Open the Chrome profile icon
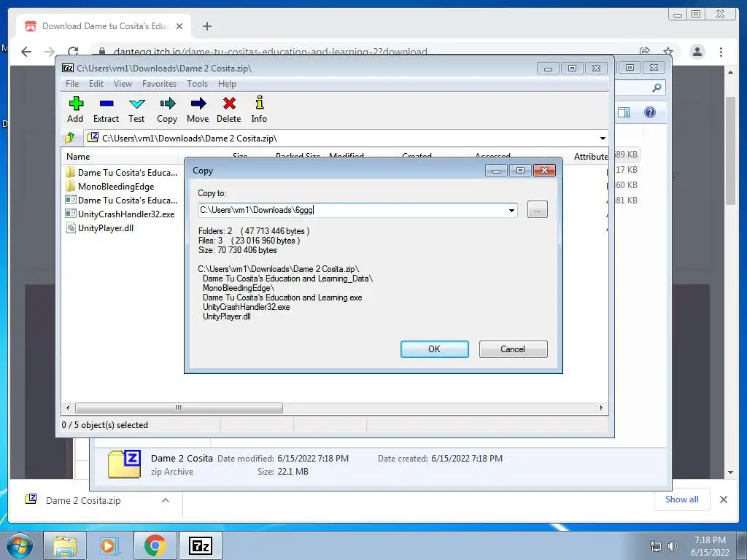747x560 pixels. (697, 52)
